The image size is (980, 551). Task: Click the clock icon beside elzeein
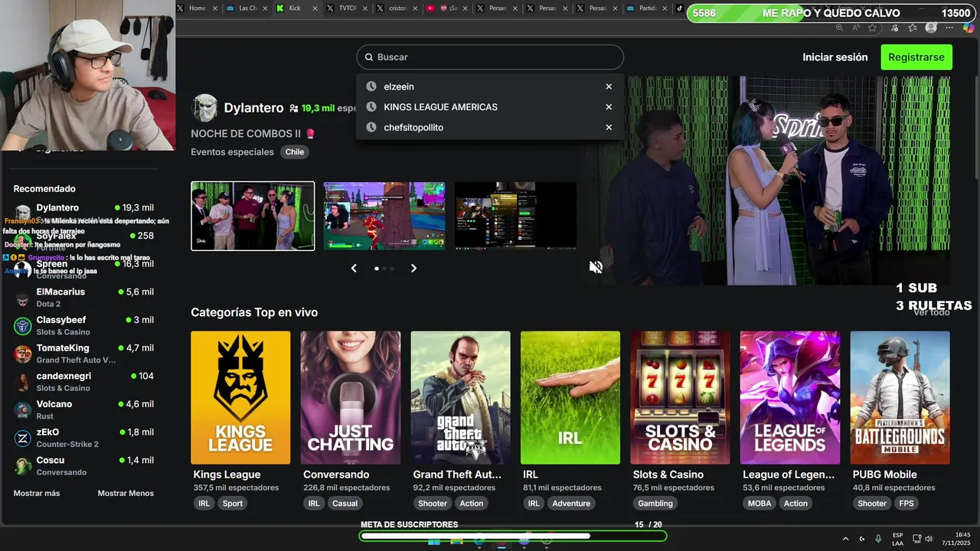coord(371,86)
